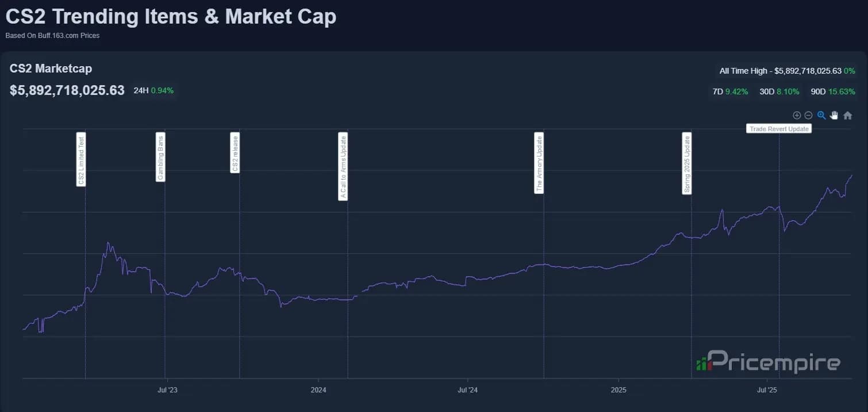Click the zoom in plus icon
Image resolution: width=868 pixels, height=412 pixels.
(x=797, y=115)
